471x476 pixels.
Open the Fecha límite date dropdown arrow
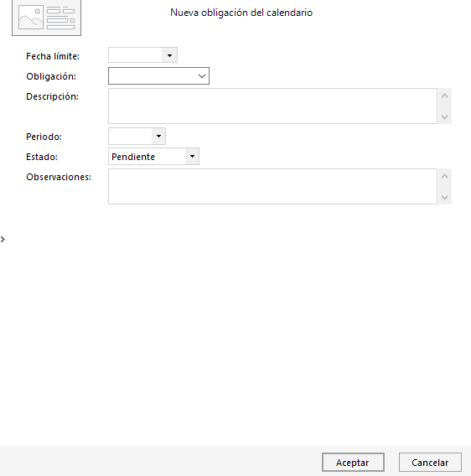169,55
